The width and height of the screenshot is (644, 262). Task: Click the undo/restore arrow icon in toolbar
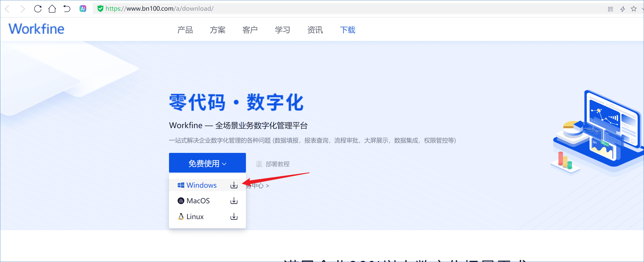(67, 9)
